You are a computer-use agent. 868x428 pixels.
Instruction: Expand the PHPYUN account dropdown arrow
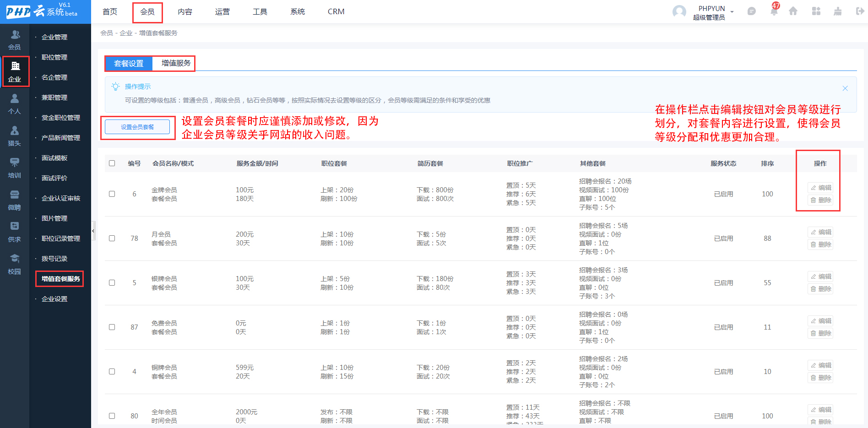click(732, 12)
